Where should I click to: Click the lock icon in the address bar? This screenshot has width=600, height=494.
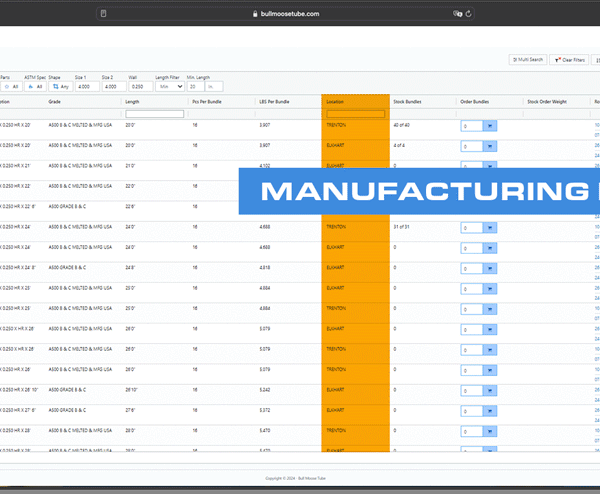pos(257,14)
